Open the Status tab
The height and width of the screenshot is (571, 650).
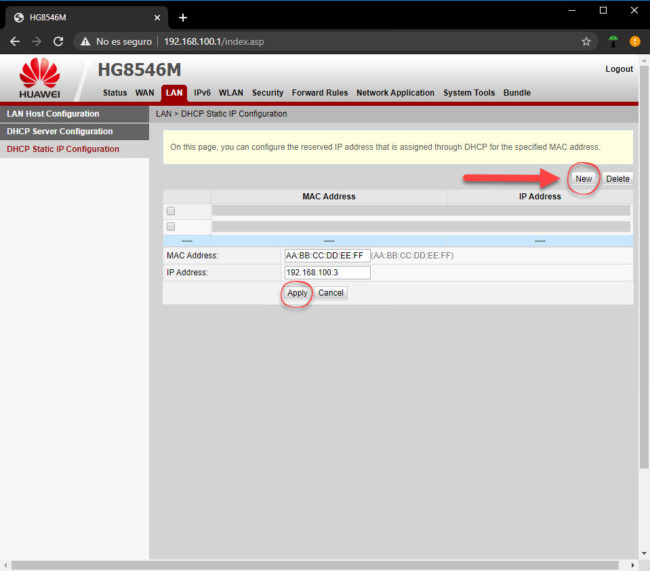click(x=115, y=92)
